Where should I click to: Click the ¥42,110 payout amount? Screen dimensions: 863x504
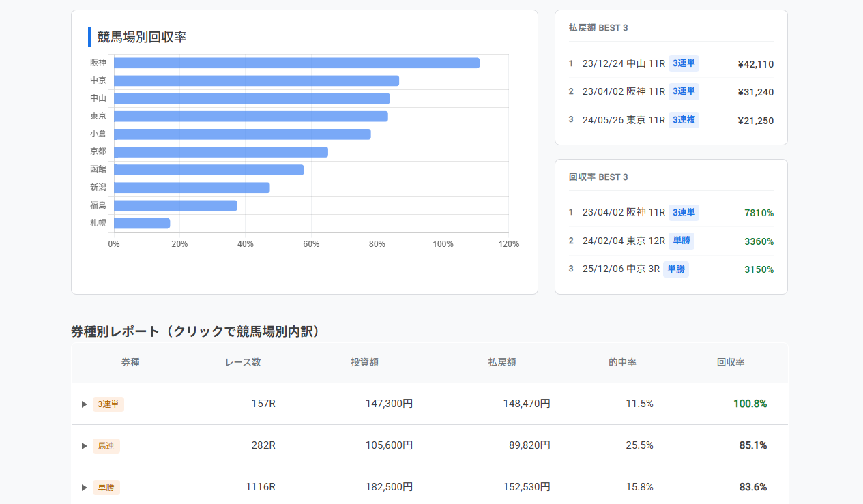coord(755,63)
